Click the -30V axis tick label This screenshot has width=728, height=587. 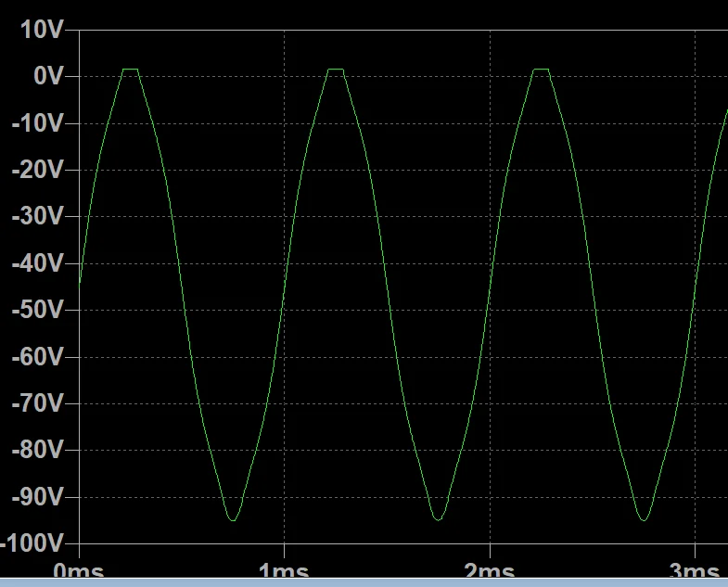click(x=39, y=216)
